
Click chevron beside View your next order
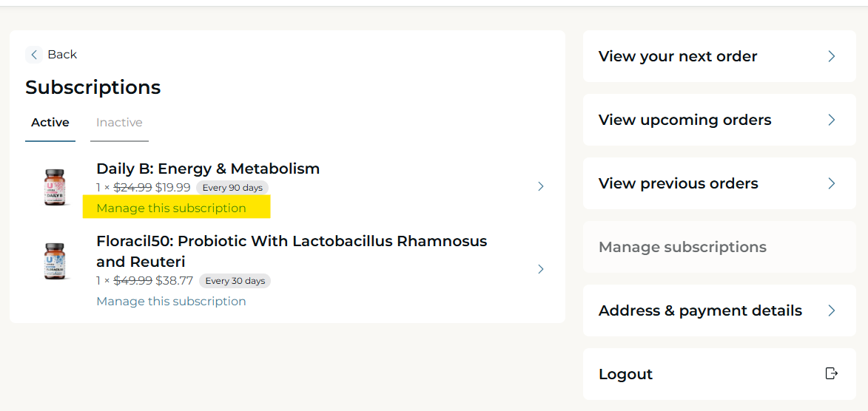pos(831,56)
